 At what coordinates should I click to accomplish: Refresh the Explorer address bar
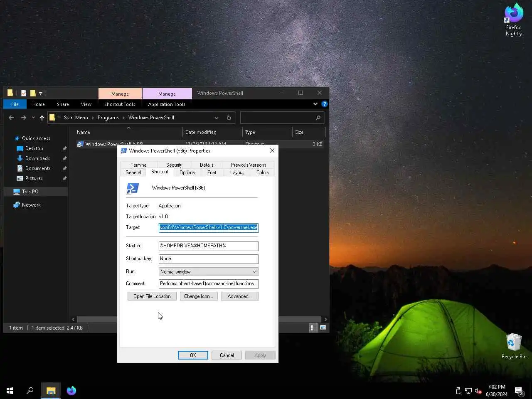click(229, 118)
